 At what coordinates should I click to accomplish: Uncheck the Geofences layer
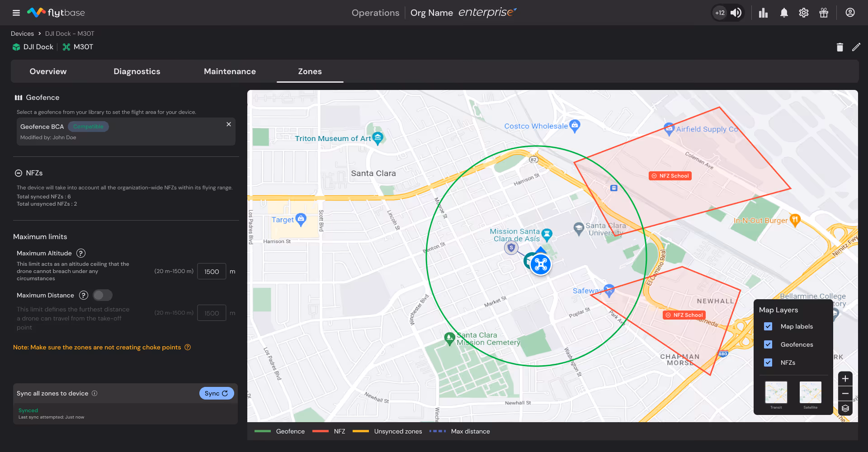click(x=768, y=344)
